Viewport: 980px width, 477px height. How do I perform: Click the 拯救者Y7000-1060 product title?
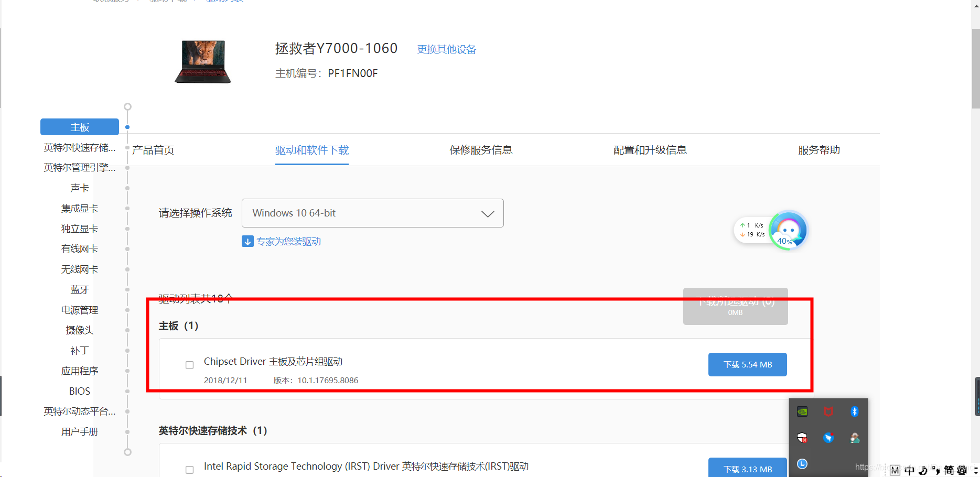tap(337, 48)
